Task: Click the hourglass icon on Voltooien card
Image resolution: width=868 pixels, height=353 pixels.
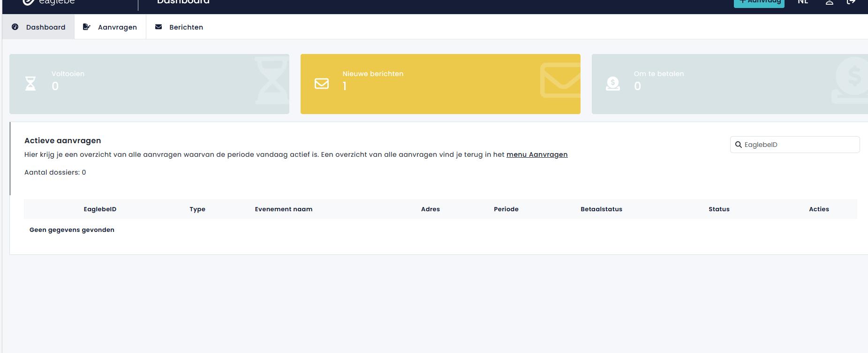Action: point(30,84)
